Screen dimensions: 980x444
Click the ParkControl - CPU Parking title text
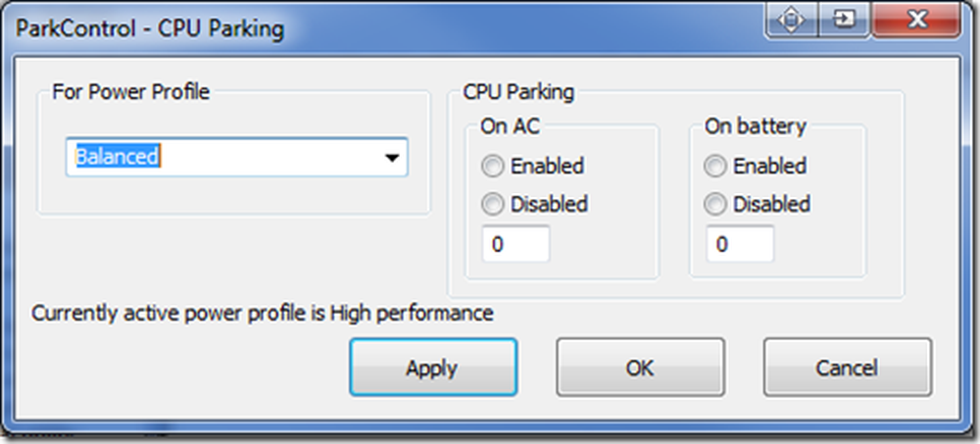pyautogui.click(x=149, y=28)
